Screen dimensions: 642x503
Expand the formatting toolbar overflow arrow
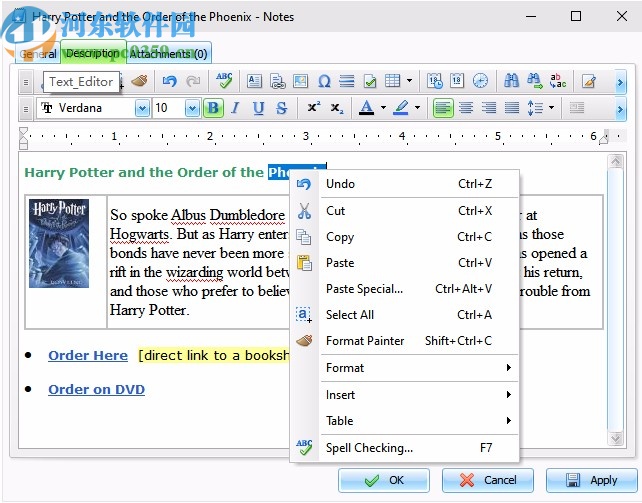coord(620,109)
